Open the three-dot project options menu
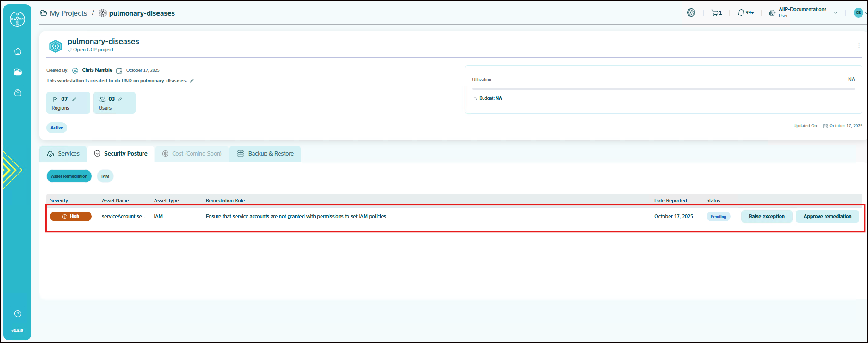The width and height of the screenshot is (868, 343). [x=859, y=45]
